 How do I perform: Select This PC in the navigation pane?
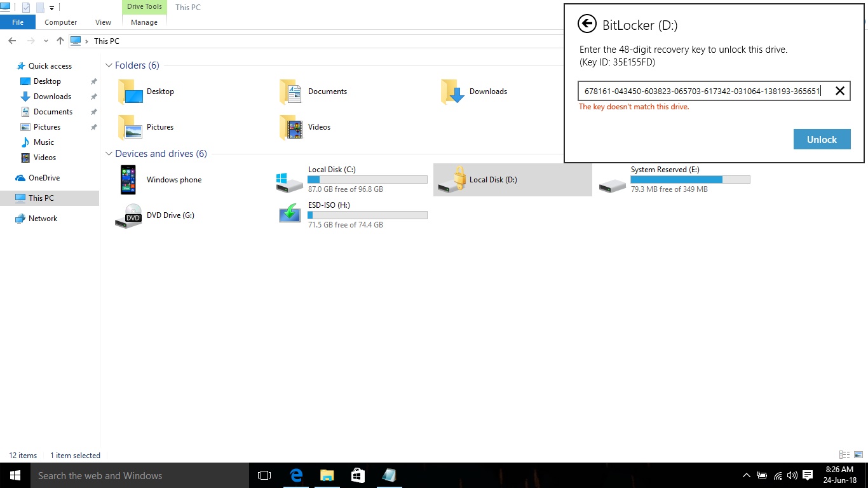tap(41, 198)
